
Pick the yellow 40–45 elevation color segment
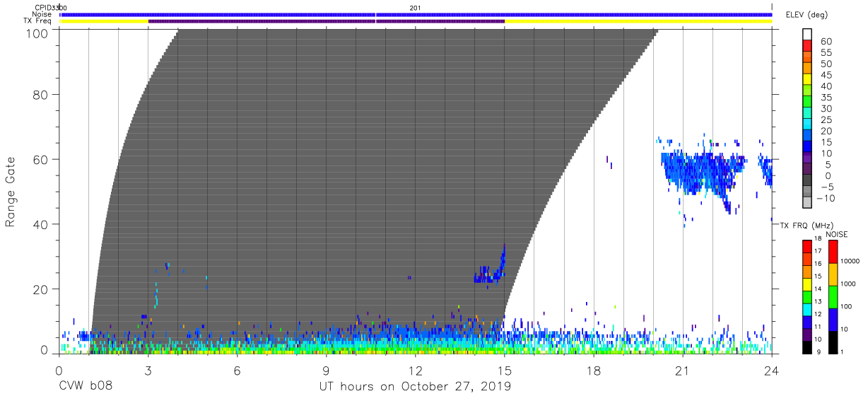click(807, 80)
